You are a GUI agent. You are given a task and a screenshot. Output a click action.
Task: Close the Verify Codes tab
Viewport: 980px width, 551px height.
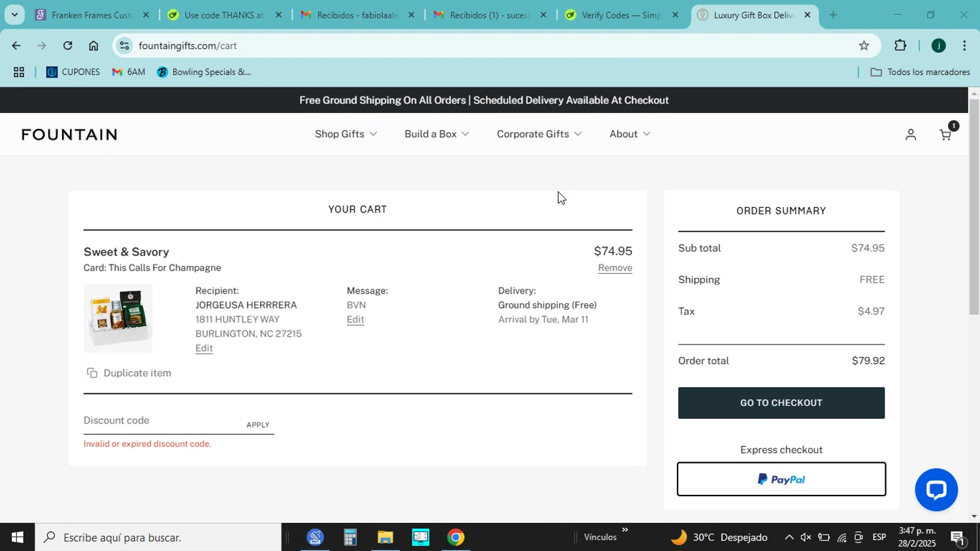pos(676,15)
